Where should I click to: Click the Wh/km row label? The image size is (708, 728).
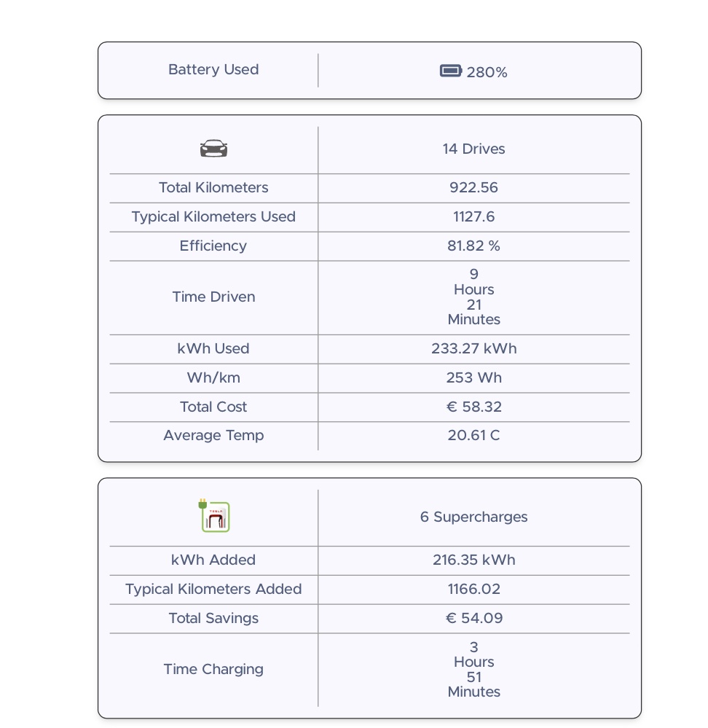pos(213,378)
